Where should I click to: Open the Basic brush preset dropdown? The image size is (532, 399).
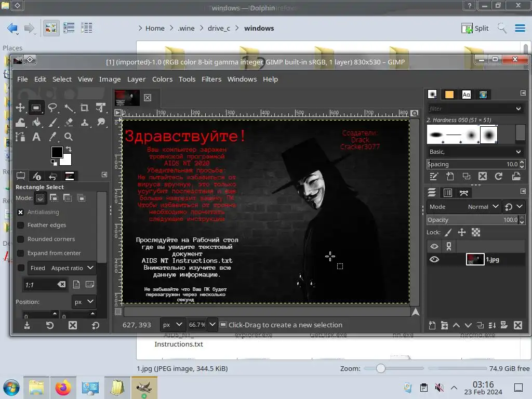[475, 152]
